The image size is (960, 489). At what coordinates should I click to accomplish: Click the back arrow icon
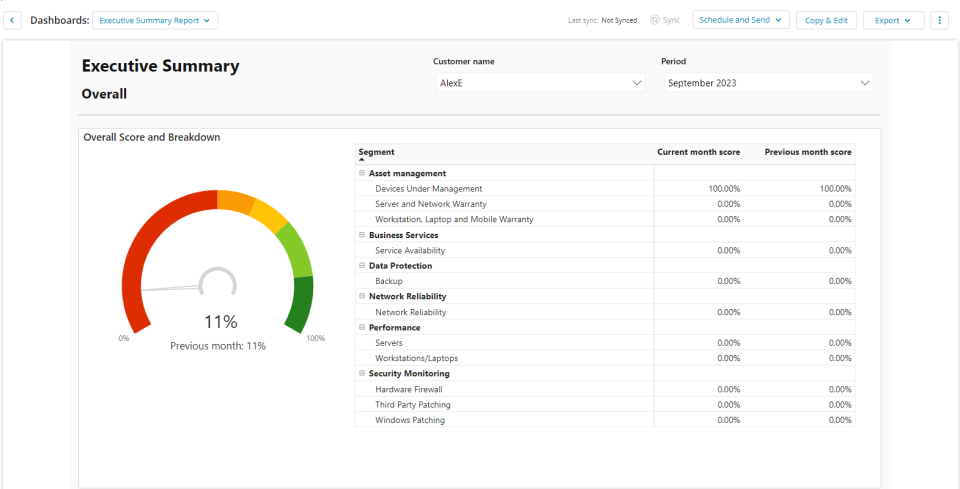(12, 20)
